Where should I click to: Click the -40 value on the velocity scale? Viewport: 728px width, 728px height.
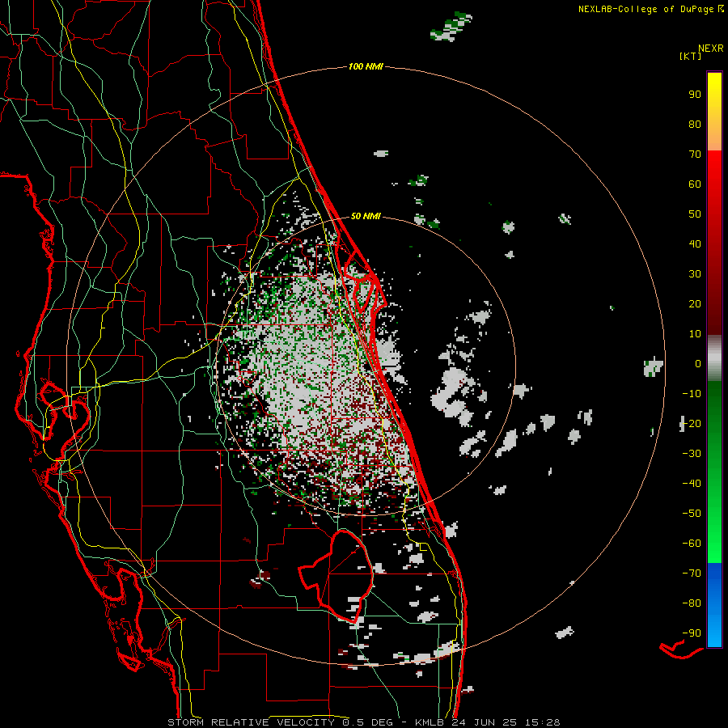[x=692, y=484]
